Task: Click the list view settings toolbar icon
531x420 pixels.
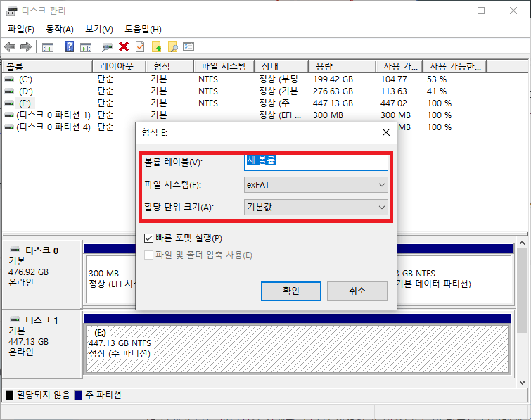Action: coord(188,46)
